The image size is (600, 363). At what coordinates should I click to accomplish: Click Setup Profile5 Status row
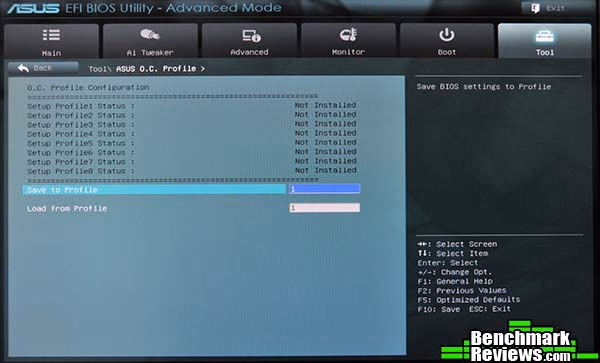[x=191, y=143]
